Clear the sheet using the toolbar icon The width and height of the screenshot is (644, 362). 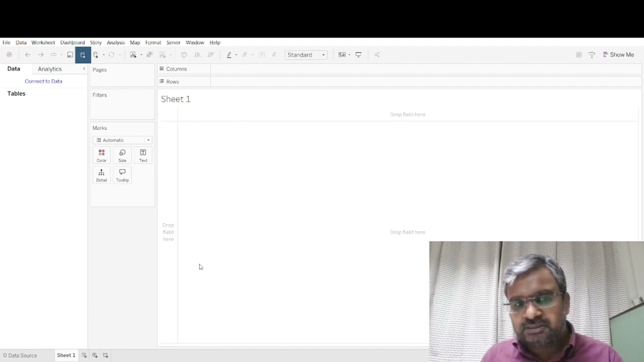[162, 55]
